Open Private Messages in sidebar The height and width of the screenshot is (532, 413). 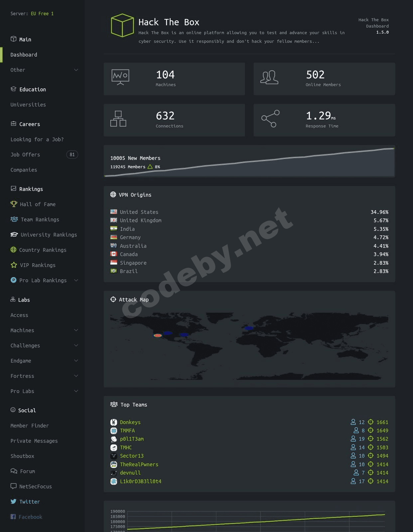pyautogui.click(x=34, y=441)
